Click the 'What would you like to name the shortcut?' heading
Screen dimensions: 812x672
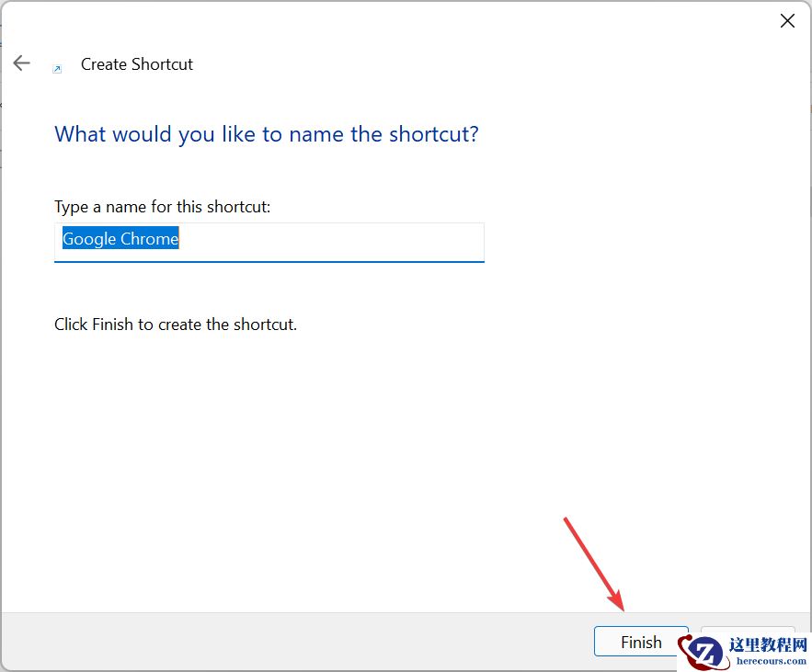point(267,134)
